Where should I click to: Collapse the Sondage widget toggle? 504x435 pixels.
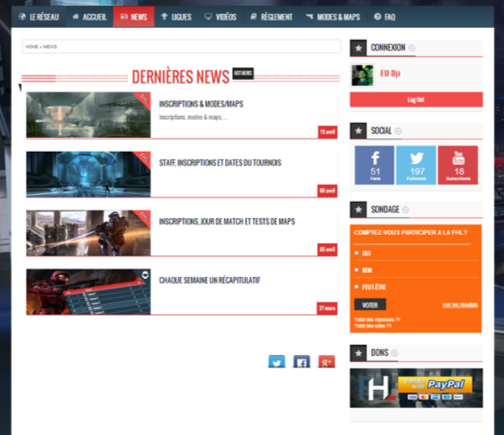point(405,210)
